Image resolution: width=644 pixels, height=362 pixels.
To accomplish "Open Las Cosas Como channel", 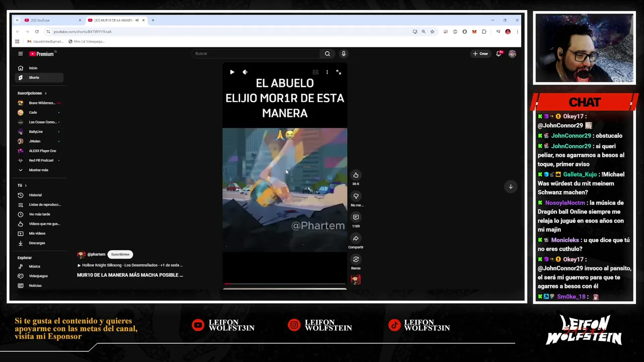I will click(x=39, y=122).
